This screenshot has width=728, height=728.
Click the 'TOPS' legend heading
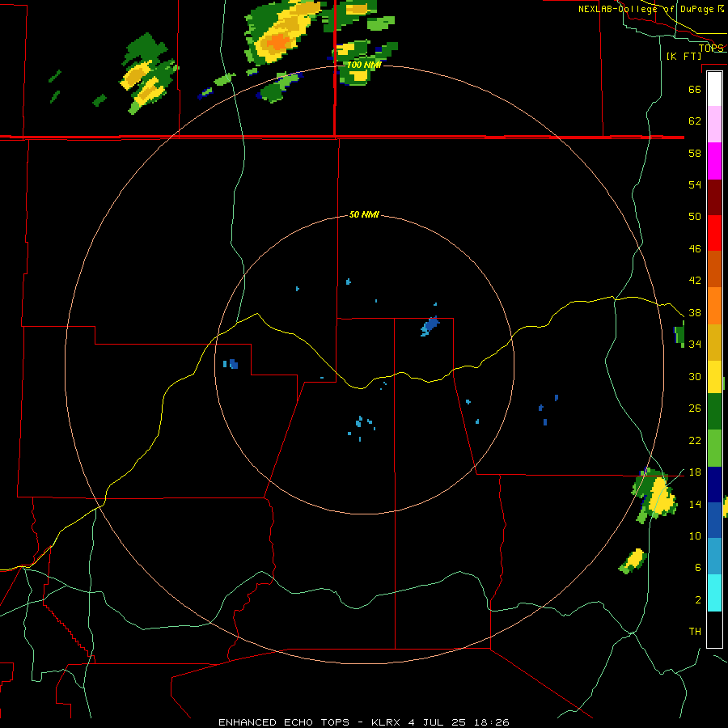pyautogui.click(x=711, y=49)
